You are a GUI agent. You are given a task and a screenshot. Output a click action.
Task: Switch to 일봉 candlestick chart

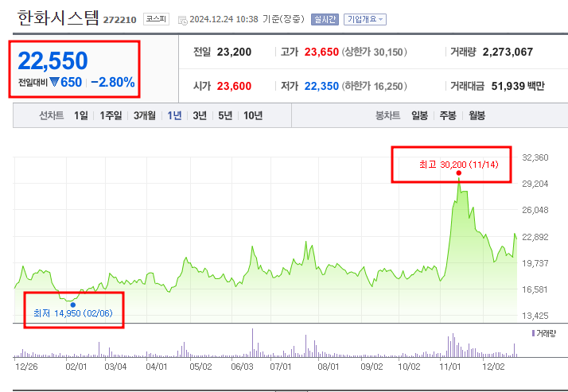point(419,115)
